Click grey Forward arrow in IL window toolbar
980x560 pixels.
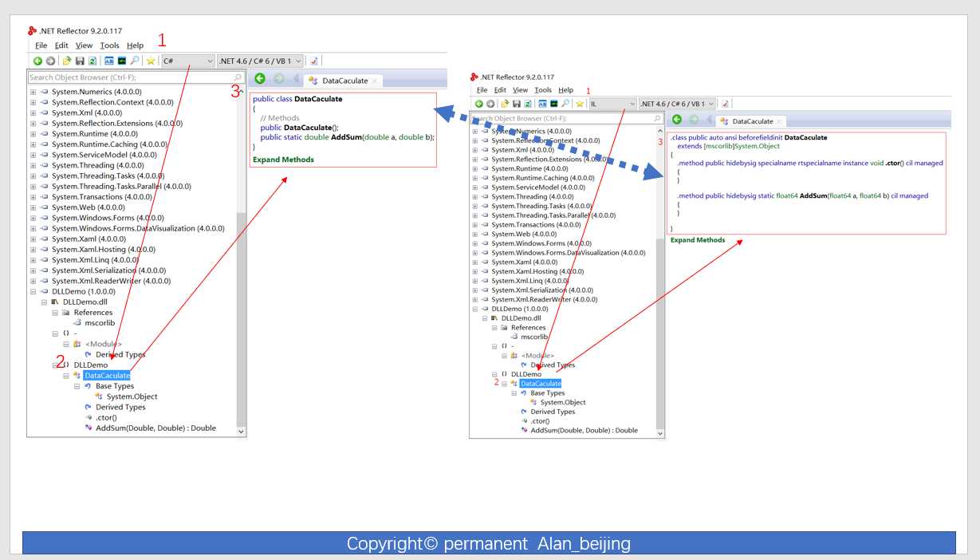[491, 104]
